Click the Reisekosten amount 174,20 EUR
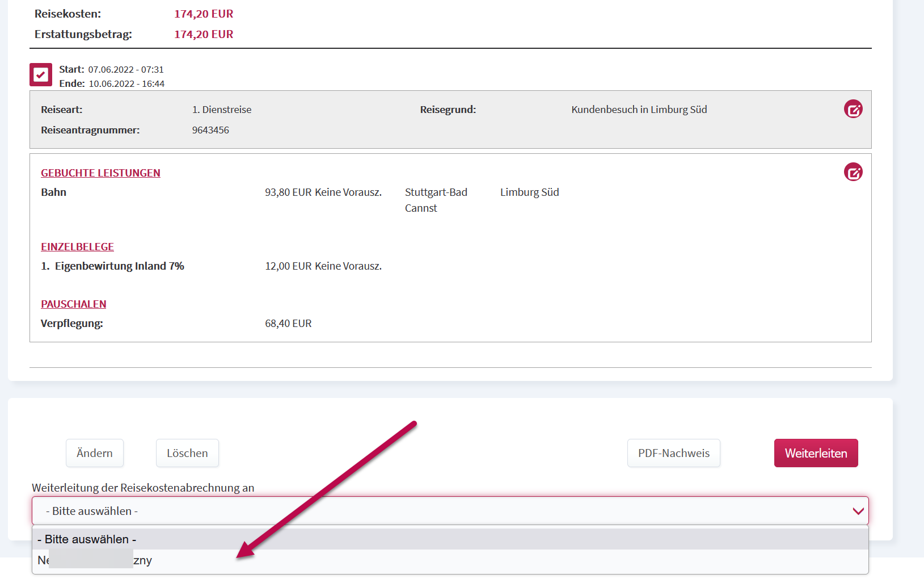 [x=204, y=14]
